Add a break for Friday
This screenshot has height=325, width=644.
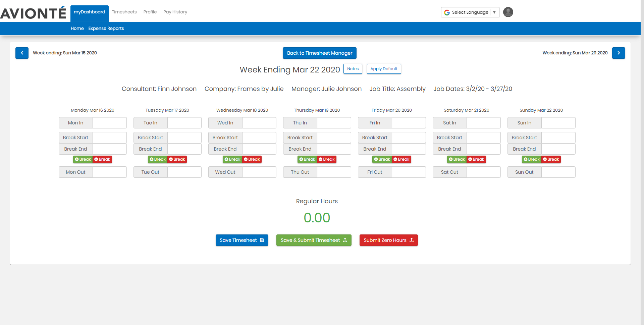pyautogui.click(x=382, y=159)
